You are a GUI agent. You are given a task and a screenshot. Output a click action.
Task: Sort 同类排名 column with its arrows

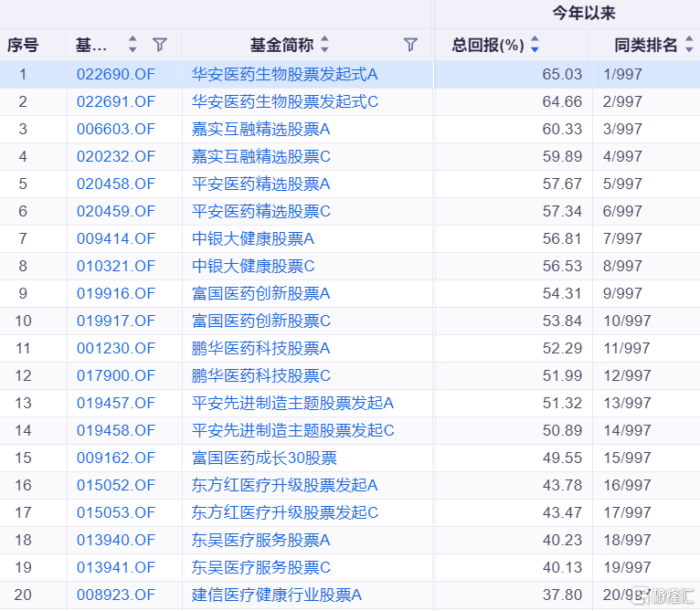point(689,45)
